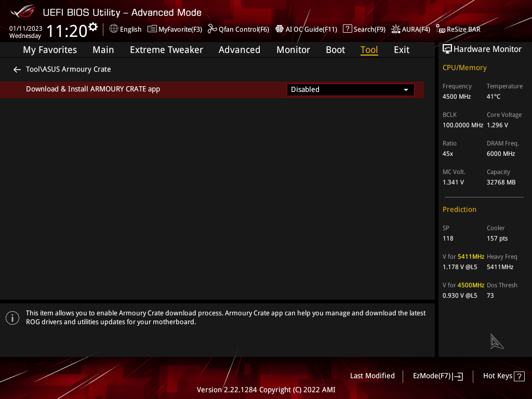Click the Dos Thresh value 73

click(490, 296)
